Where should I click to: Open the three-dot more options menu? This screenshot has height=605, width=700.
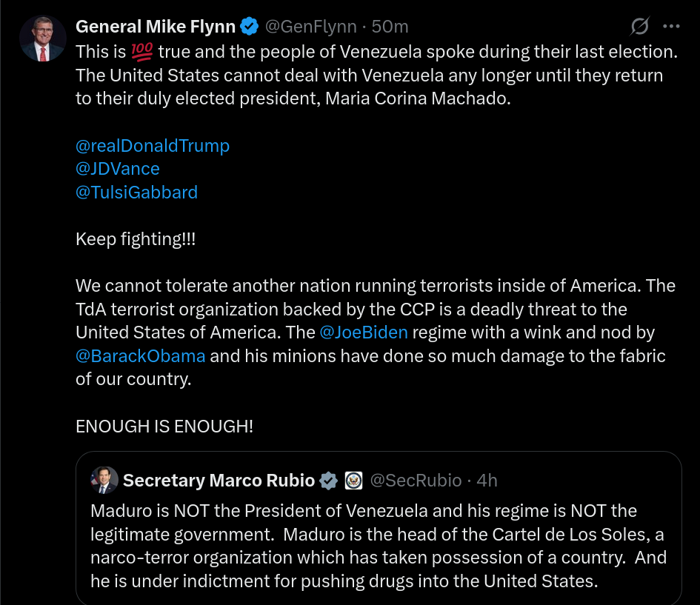click(671, 27)
